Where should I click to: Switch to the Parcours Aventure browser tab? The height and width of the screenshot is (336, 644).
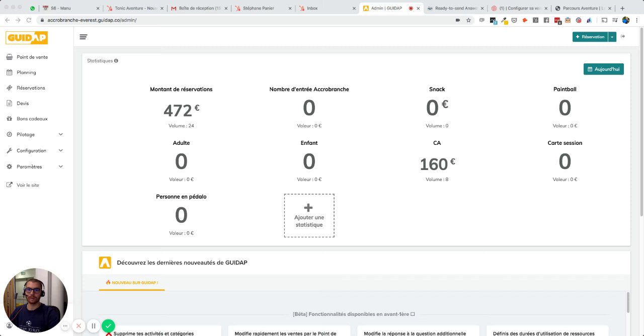[583, 9]
